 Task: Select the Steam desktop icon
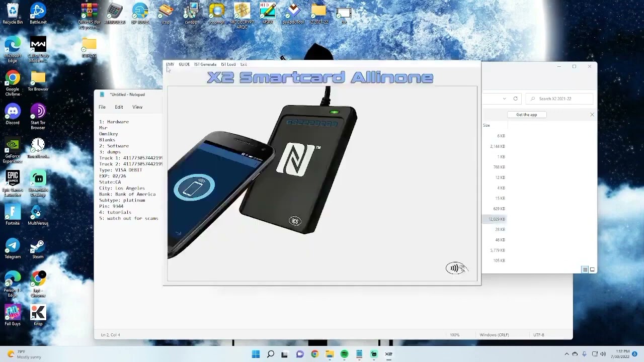pyautogui.click(x=38, y=248)
